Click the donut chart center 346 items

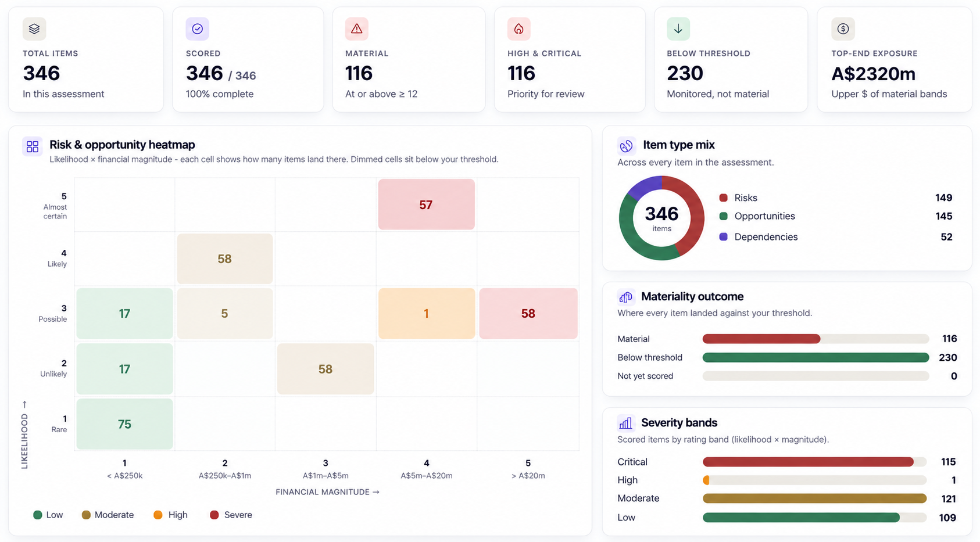tap(661, 218)
